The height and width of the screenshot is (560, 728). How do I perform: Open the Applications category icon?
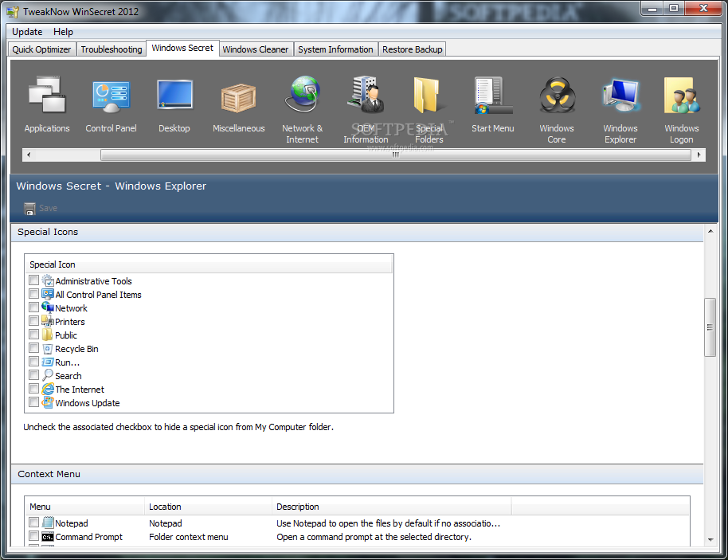pyautogui.click(x=47, y=95)
